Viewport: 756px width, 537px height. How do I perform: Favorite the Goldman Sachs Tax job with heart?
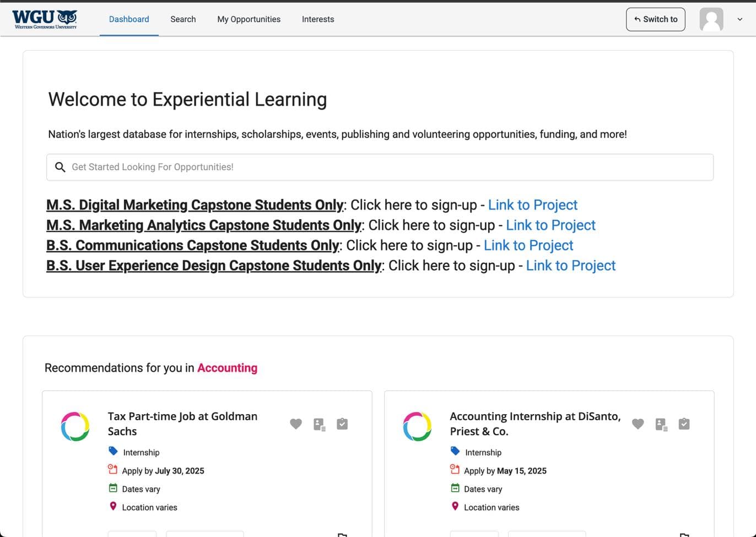click(296, 424)
